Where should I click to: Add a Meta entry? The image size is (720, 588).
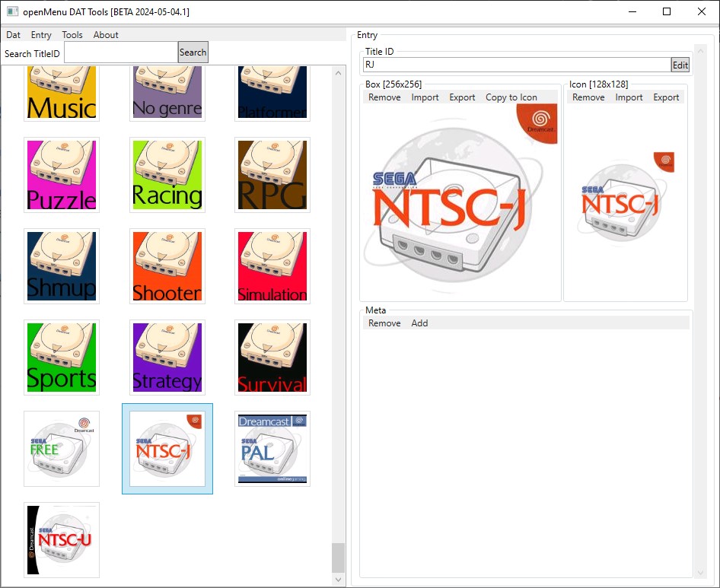pos(419,323)
